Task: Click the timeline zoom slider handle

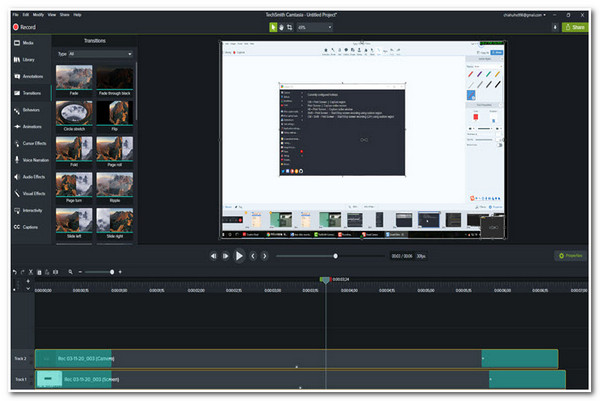Action: tap(112, 272)
